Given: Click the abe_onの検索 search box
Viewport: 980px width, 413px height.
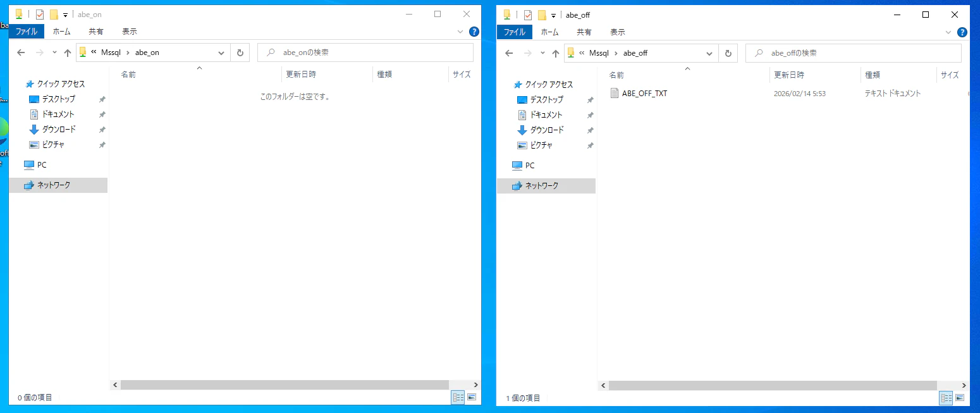Looking at the screenshot, I should pyautogui.click(x=365, y=52).
